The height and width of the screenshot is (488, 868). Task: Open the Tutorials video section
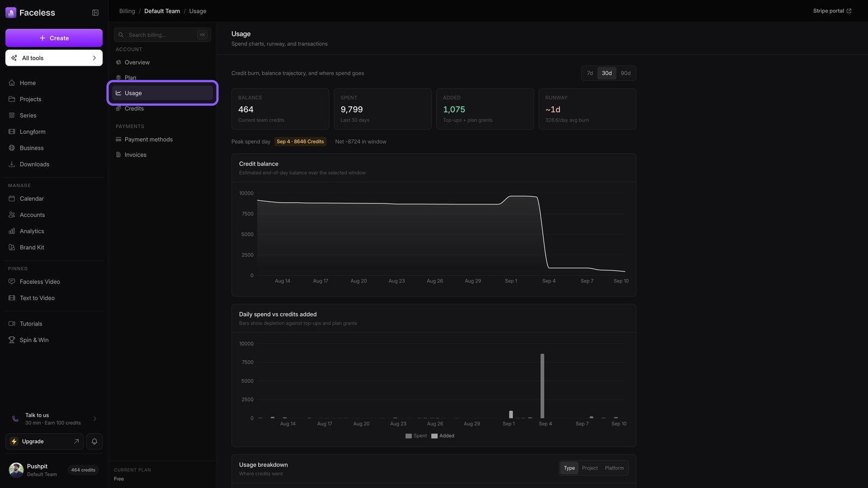pyautogui.click(x=54, y=324)
